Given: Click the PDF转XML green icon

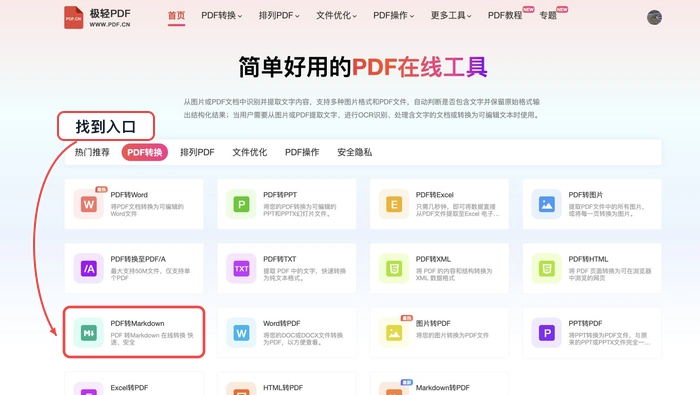Looking at the screenshot, I should 394,269.
